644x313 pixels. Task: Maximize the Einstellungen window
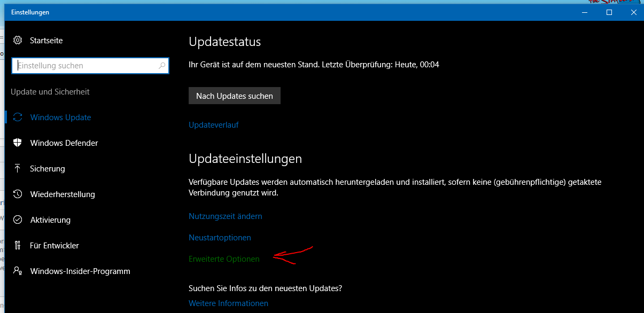[609, 12]
